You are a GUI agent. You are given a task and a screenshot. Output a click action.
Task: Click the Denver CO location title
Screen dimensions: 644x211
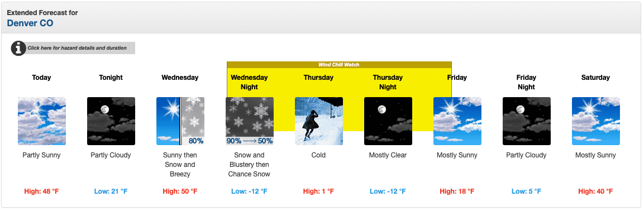tap(30, 23)
